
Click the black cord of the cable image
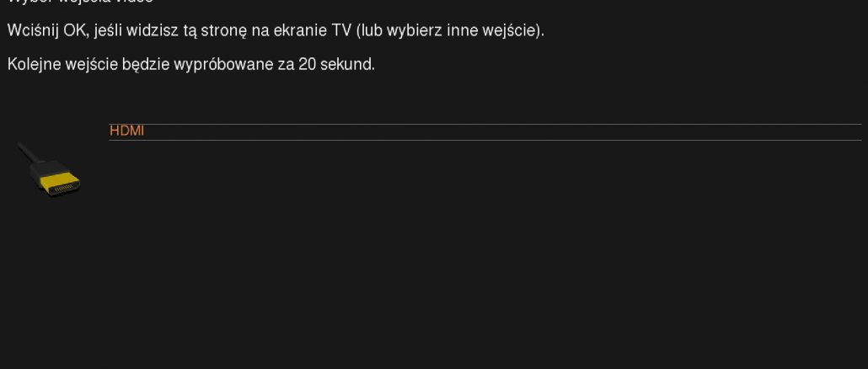(x=29, y=152)
